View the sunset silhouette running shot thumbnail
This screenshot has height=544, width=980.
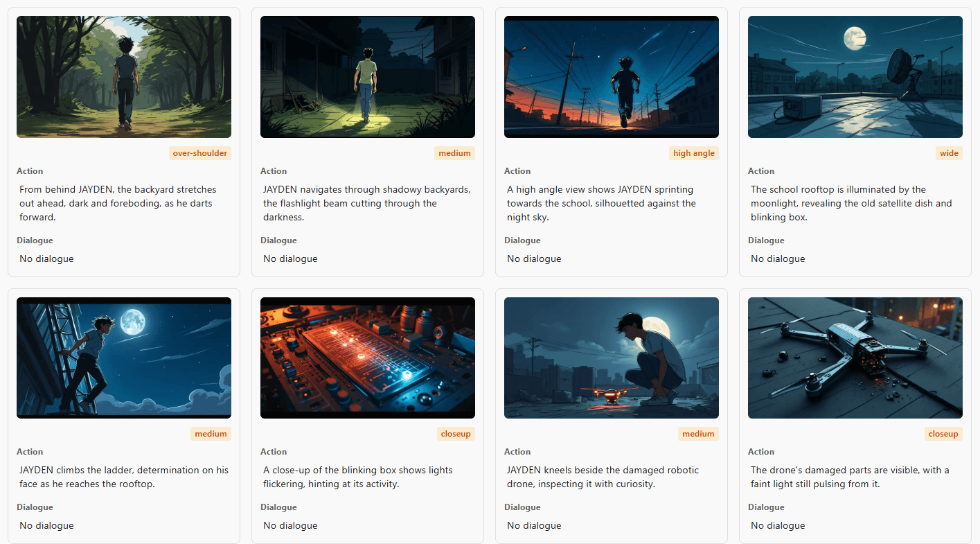(x=611, y=76)
